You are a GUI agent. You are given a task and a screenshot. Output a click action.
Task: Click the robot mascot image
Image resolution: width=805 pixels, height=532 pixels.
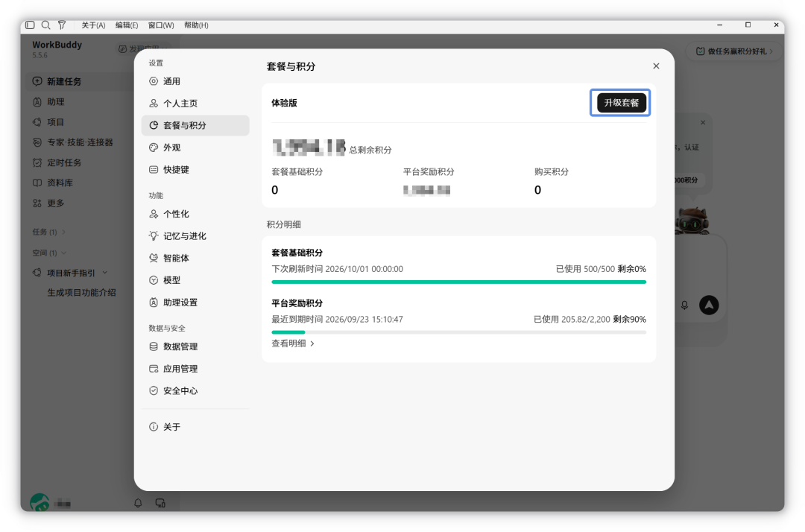point(692,221)
